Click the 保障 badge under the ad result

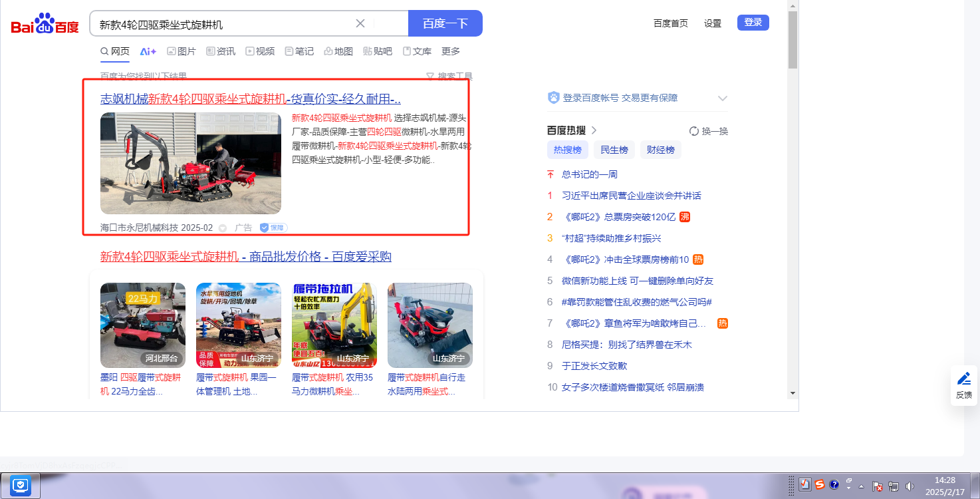pyautogui.click(x=273, y=228)
